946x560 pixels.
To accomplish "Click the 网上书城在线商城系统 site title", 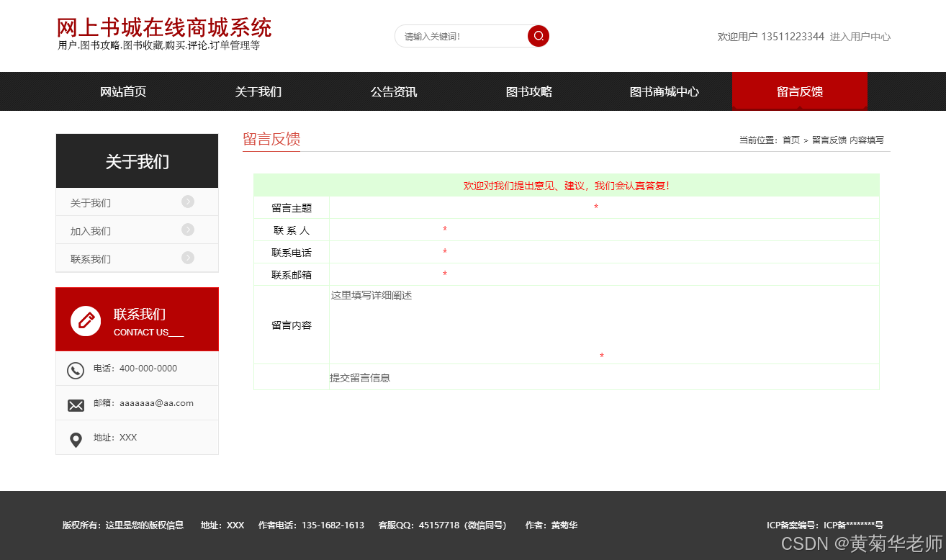I will pos(164,28).
